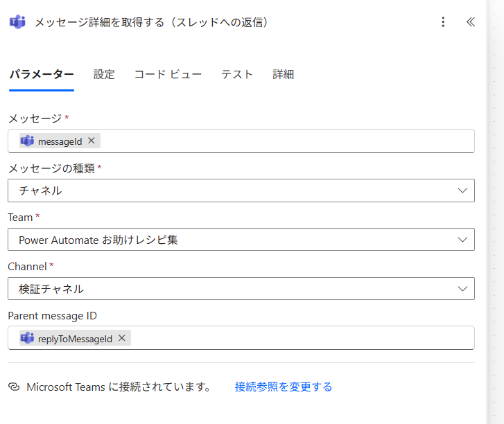Click the Parent message ID label

(52, 316)
